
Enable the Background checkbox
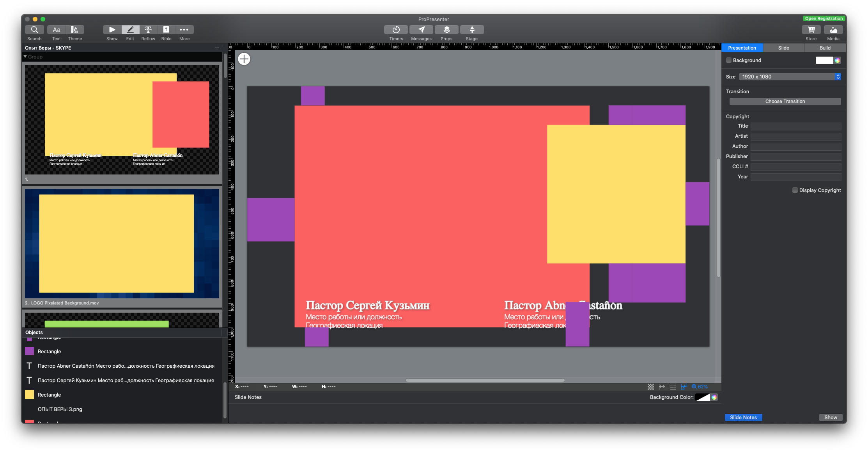(729, 60)
